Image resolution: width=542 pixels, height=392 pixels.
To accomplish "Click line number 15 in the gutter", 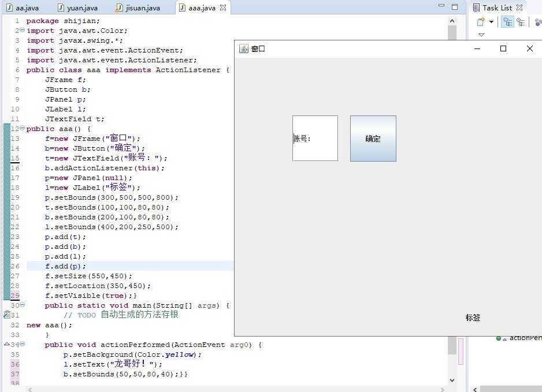I will click(x=15, y=158).
